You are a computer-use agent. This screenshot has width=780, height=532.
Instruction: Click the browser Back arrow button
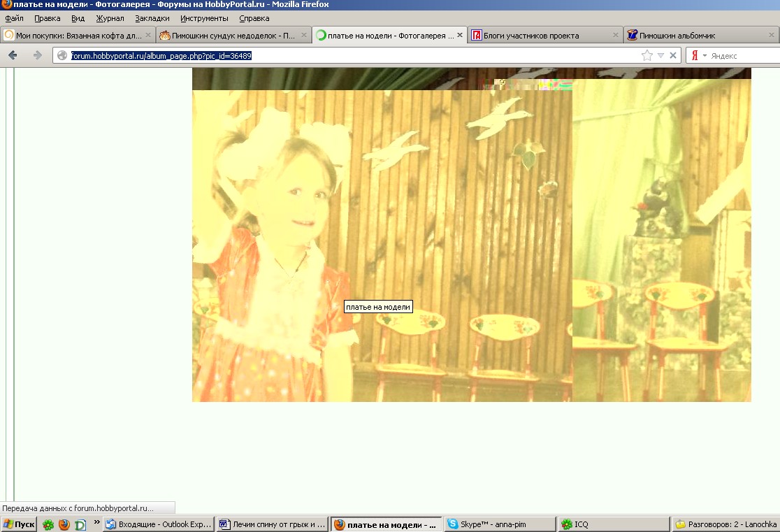13,55
